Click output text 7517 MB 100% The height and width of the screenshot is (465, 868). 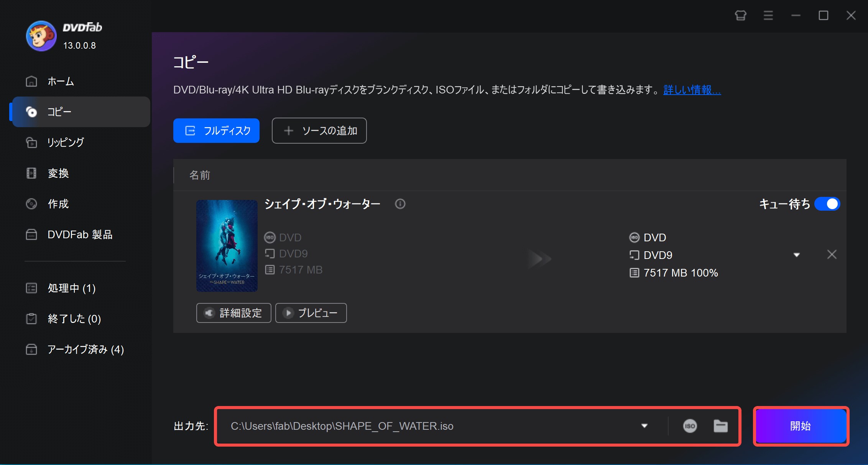tap(681, 273)
